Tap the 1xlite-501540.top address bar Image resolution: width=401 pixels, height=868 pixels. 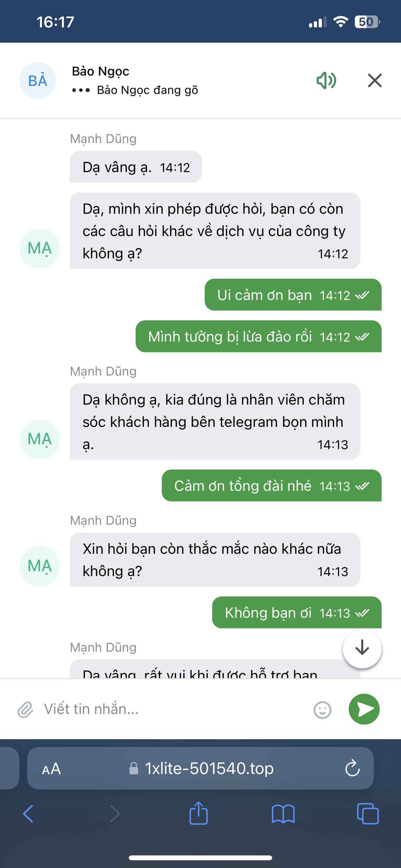click(x=209, y=769)
